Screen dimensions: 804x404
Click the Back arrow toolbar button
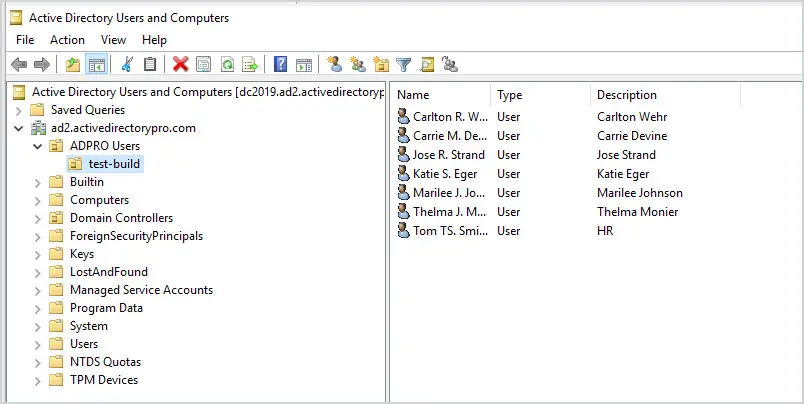tap(19, 65)
